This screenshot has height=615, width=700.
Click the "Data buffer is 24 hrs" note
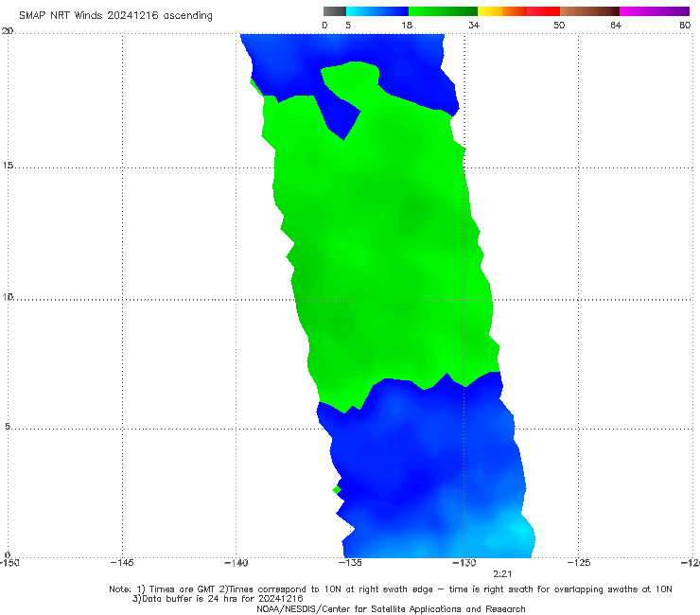(218, 599)
